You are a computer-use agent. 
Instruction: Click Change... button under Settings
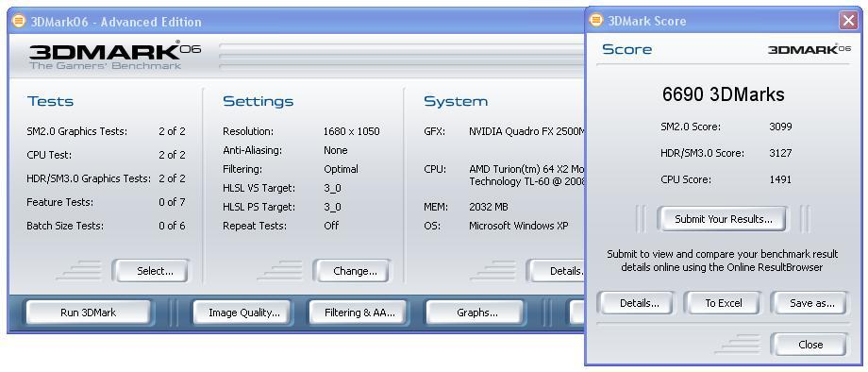pos(352,271)
